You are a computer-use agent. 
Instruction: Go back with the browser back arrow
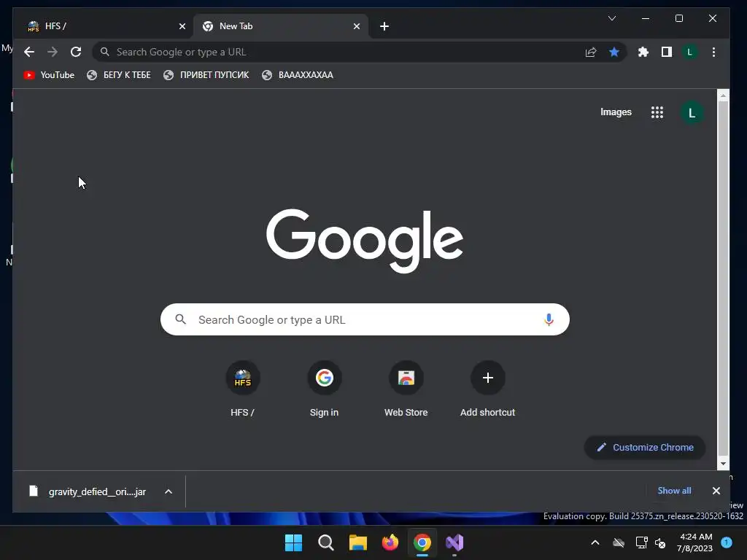[29, 52]
